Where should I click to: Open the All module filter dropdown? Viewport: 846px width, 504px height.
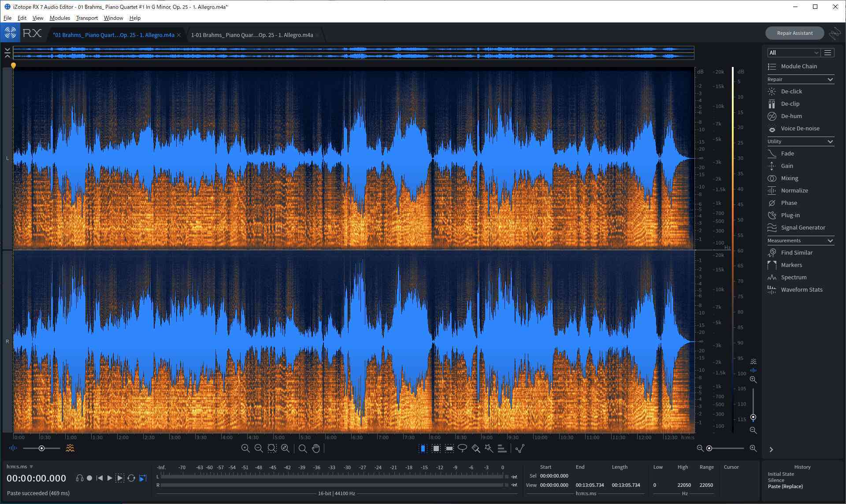793,52
